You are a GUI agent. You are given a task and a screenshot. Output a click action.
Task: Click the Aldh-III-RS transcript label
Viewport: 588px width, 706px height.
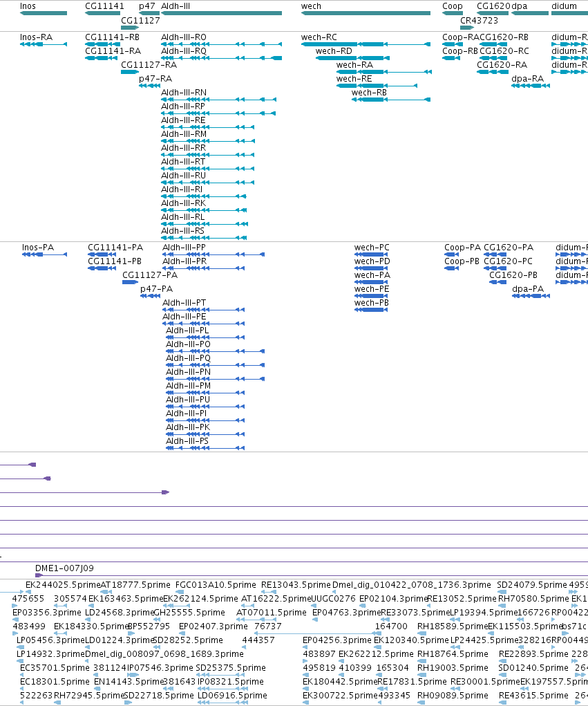pos(182,230)
